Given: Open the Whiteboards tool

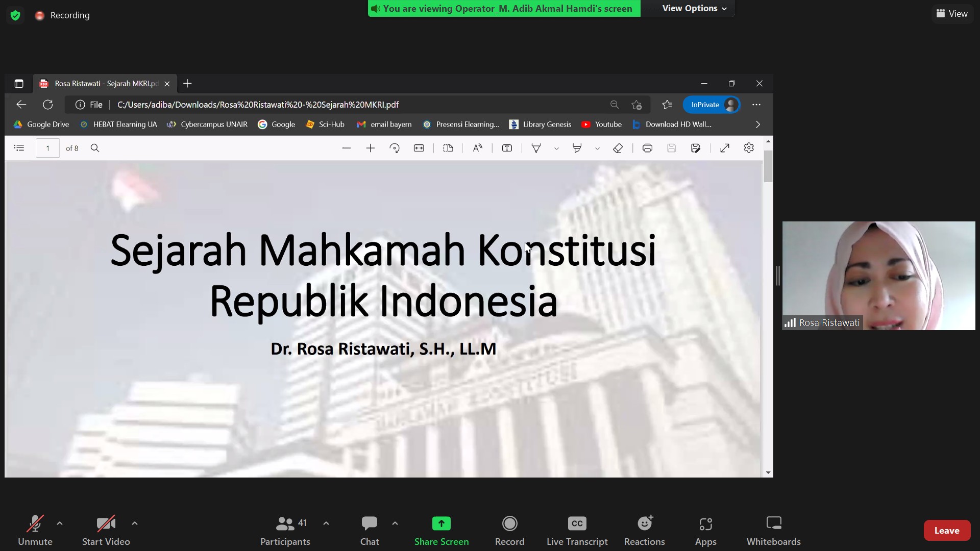Looking at the screenshot, I should 773,530.
